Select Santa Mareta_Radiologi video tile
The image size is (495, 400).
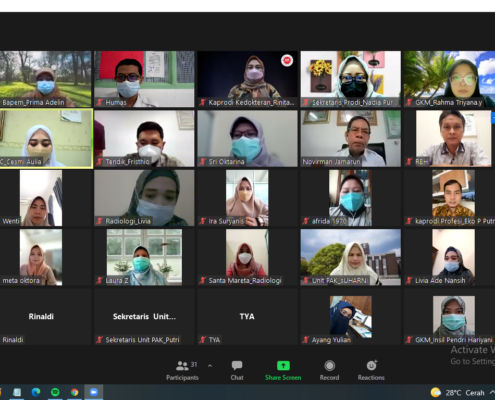[247, 257]
